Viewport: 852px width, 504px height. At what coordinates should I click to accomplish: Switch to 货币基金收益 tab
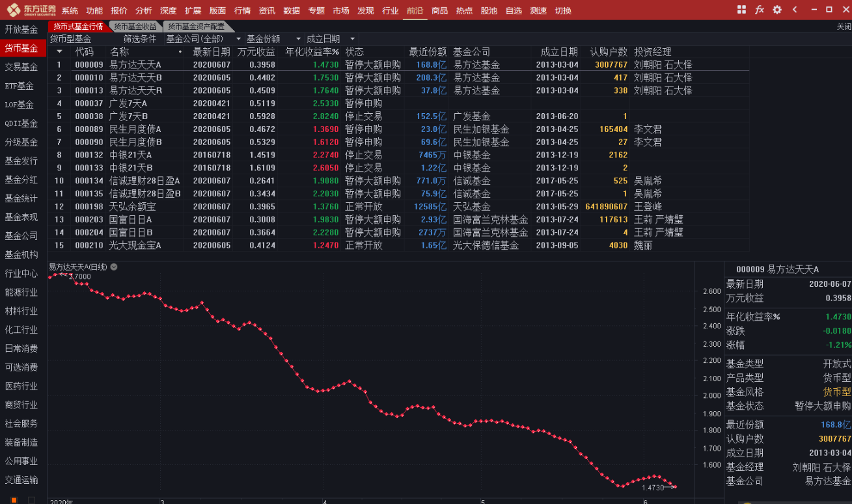click(x=135, y=27)
